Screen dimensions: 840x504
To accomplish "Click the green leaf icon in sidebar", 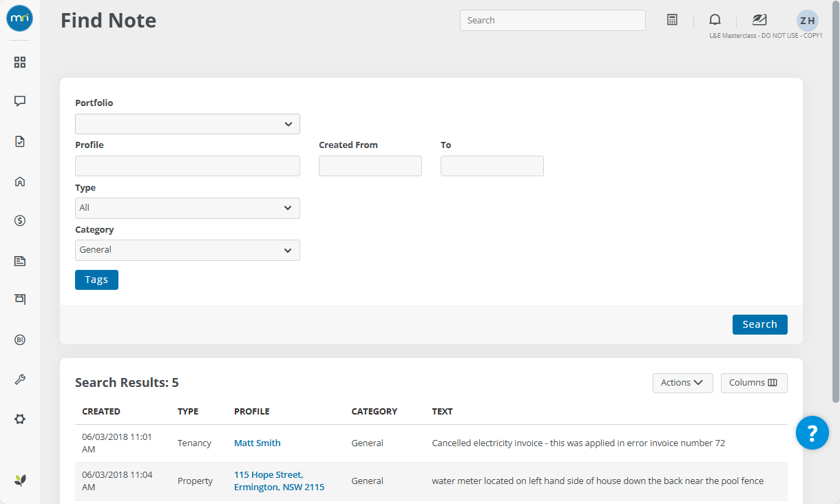I will 20,480.
